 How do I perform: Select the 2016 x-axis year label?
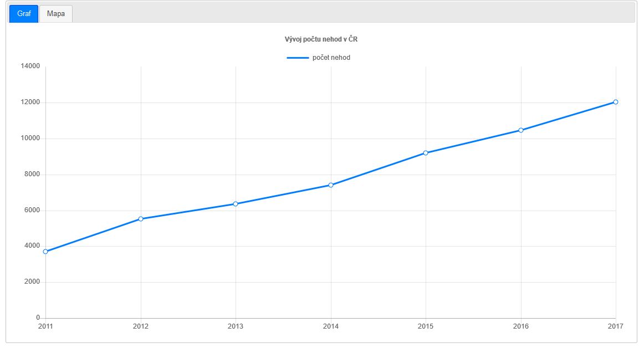(x=521, y=326)
